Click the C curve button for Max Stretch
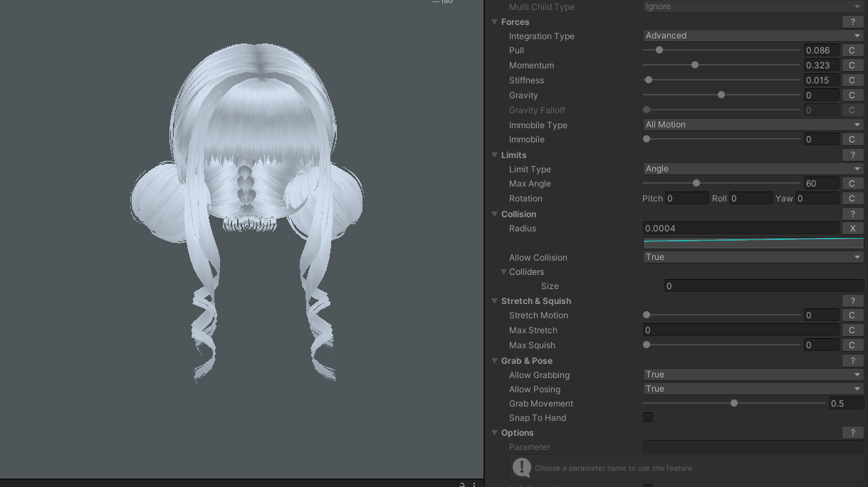868x487 pixels. pos(852,330)
